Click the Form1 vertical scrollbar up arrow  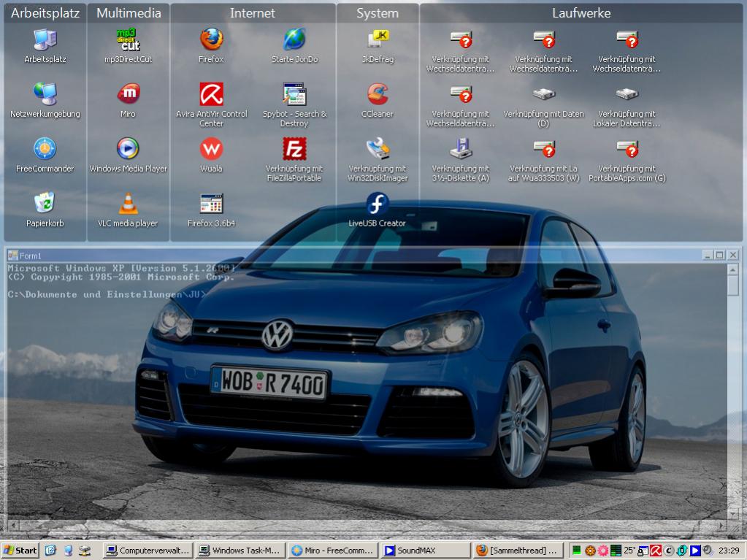[x=733, y=269]
